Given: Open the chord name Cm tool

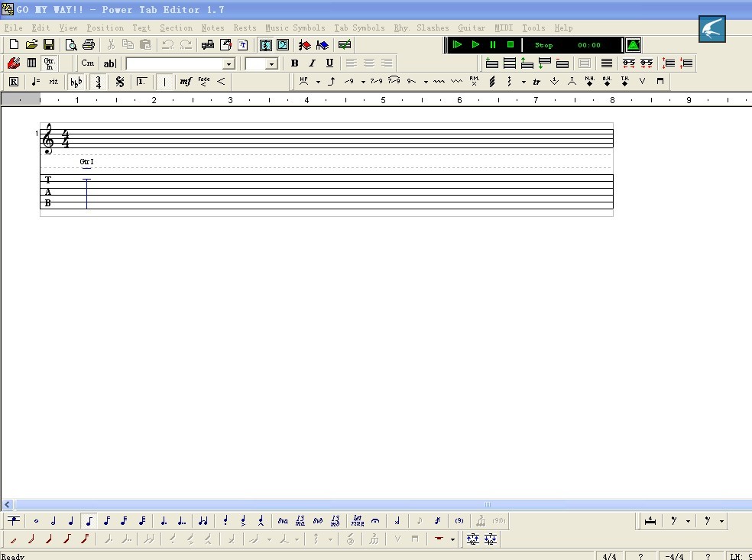Looking at the screenshot, I should (x=87, y=63).
